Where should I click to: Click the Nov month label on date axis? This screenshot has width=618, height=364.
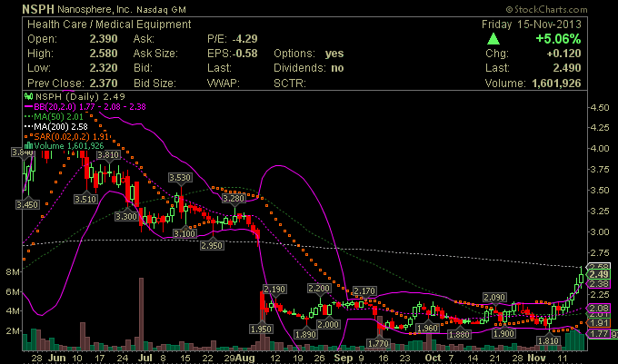point(536,358)
